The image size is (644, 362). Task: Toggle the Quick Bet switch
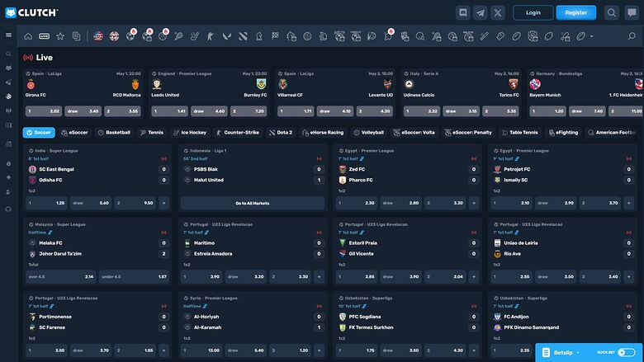coord(627,353)
